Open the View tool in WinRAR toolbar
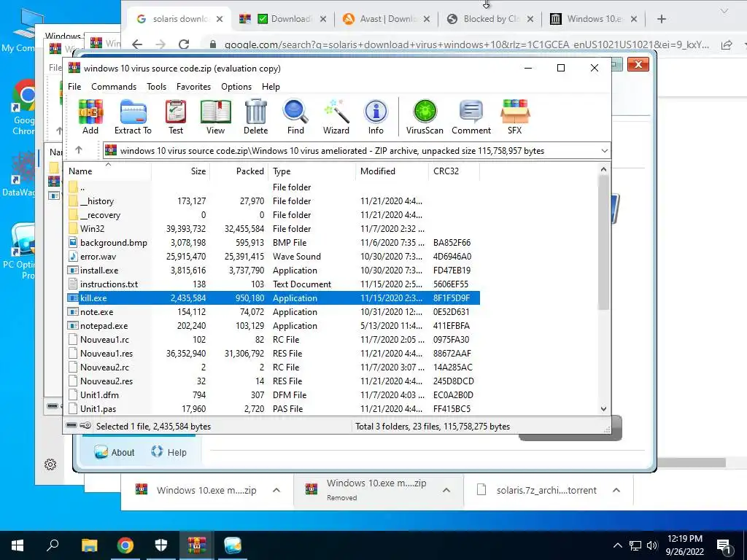 (x=215, y=117)
